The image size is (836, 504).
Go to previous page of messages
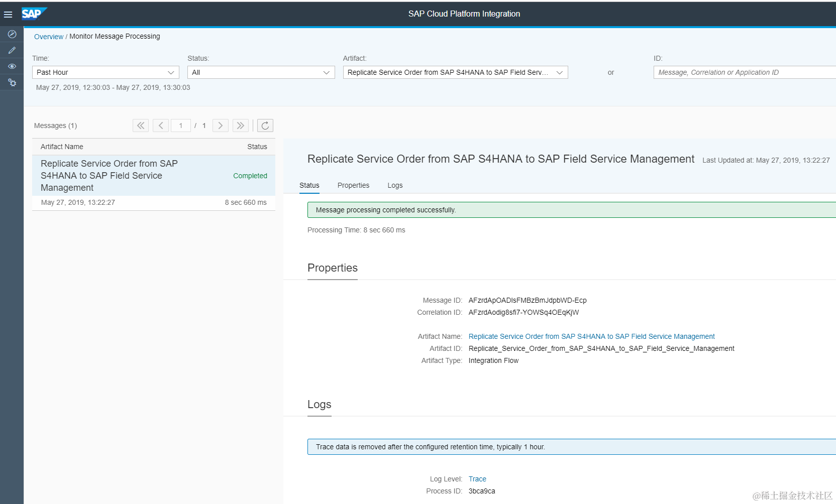[161, 125]
